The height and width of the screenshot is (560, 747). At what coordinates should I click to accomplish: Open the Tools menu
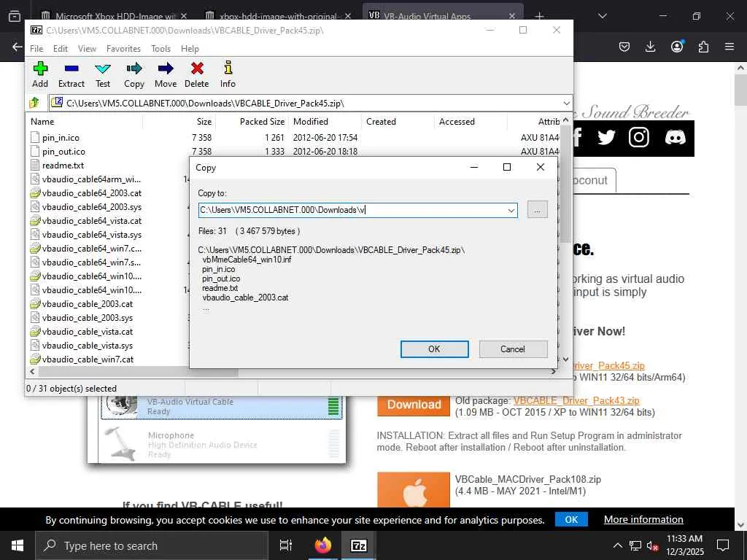(160, 49)
